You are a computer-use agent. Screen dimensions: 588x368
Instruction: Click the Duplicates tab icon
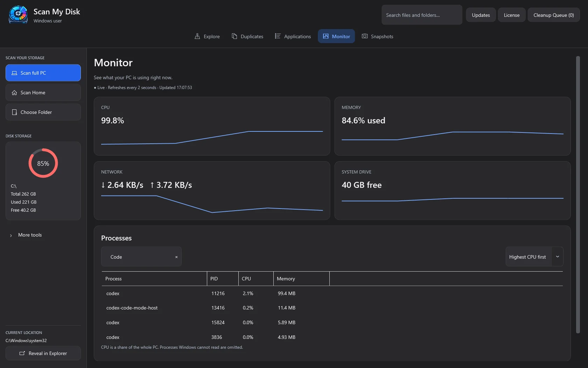234,36
